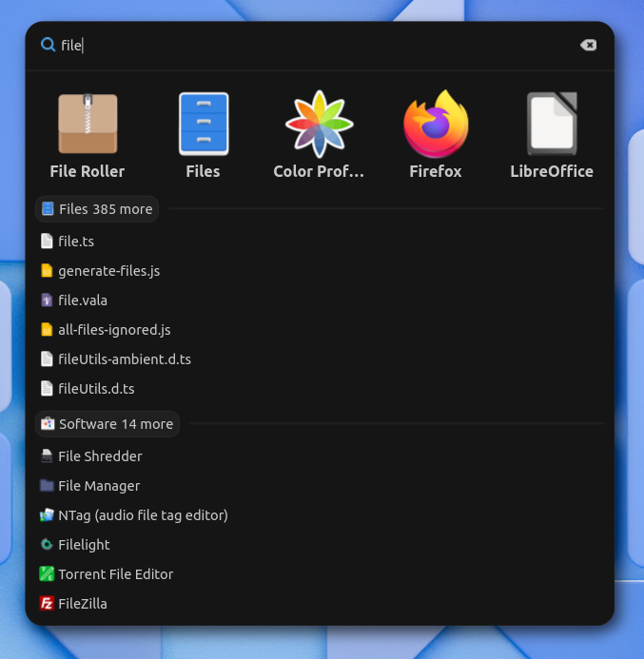Viewport: 644px width, 659px height.
Task: Open the all-files-ignored.js result
Action: 320,329
